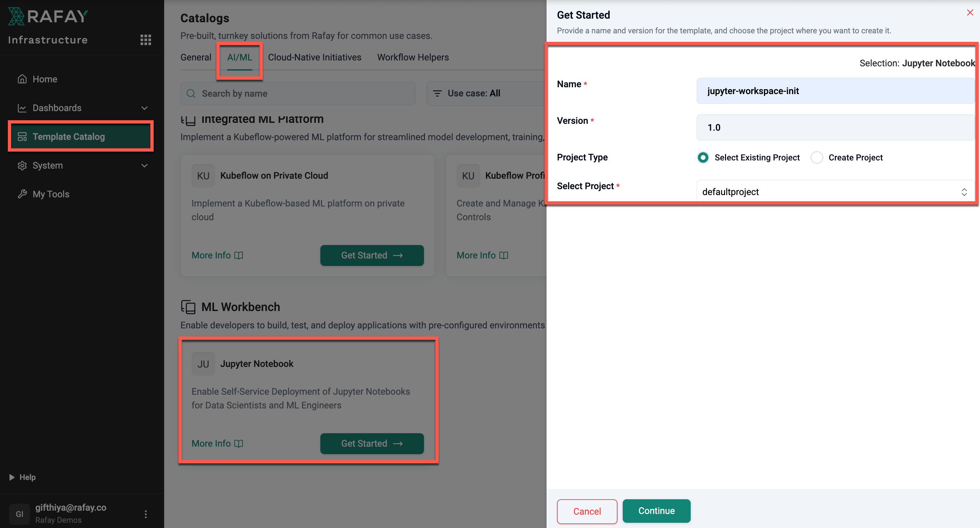
Task: Click the Selection: Jupyter Notebook label
Action: pyautogui.click(x=917, y=63)
